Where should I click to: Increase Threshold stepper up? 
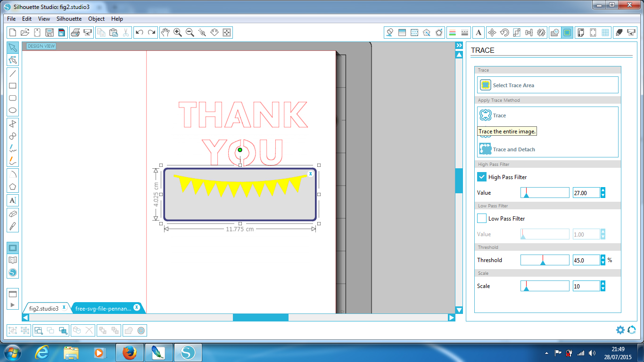point(603,257)
